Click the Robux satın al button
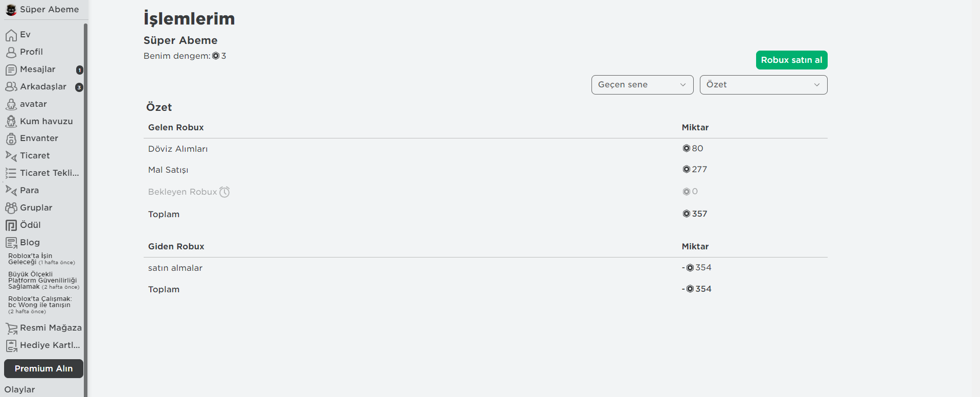This screenshot has height=397, width=980. [791, 60]
